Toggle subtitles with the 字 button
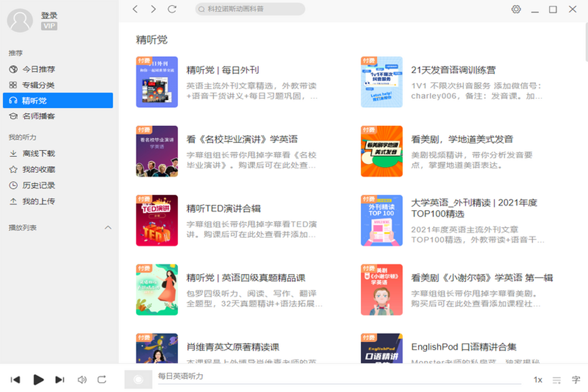Screen dimensions: 588x392 pyautogui.click(x=576, y=380)
